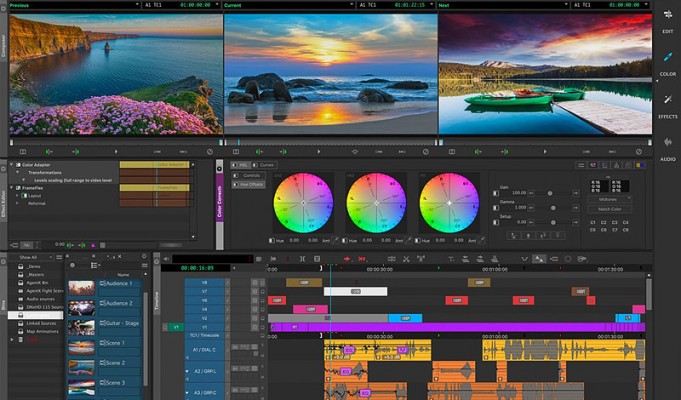Click the pink triangle keyframe icon in Effect Editor
The height and width of the screenshot is (400, 681).
pos(93,245)
